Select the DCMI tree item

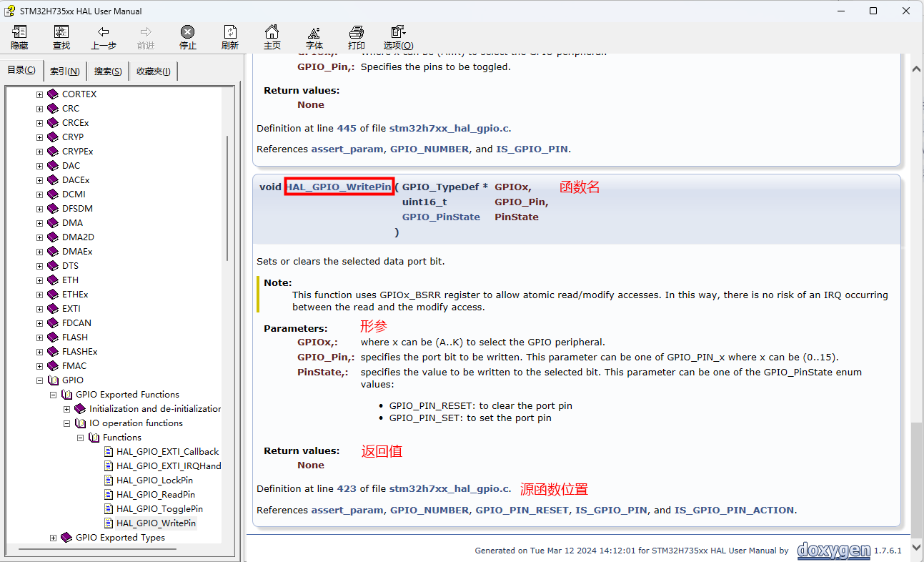74,194
